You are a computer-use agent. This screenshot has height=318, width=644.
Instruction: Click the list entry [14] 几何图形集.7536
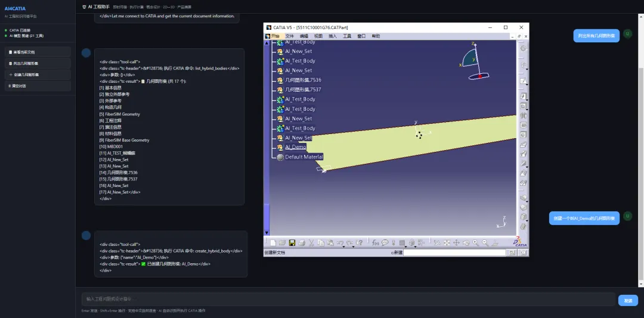click(118, 173)
